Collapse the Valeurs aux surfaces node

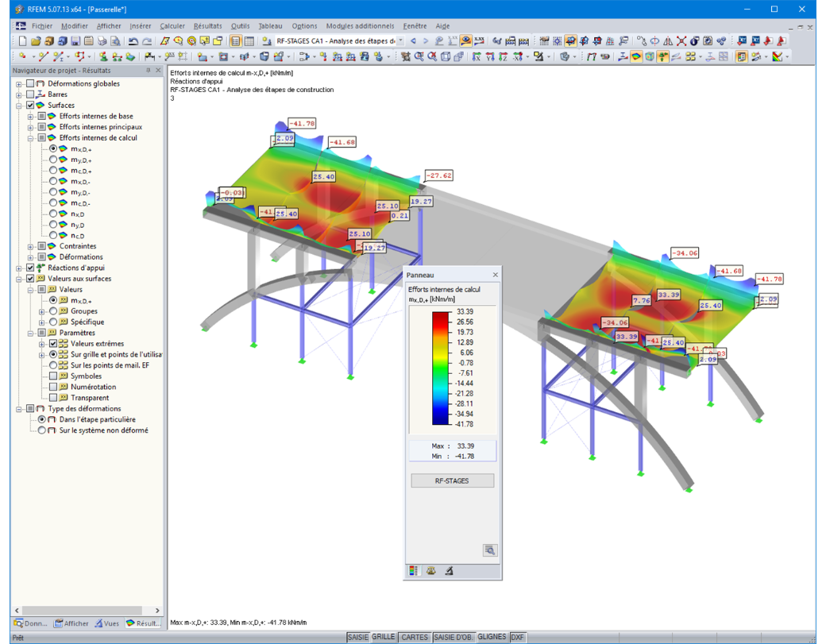click(x=18, y=279)
